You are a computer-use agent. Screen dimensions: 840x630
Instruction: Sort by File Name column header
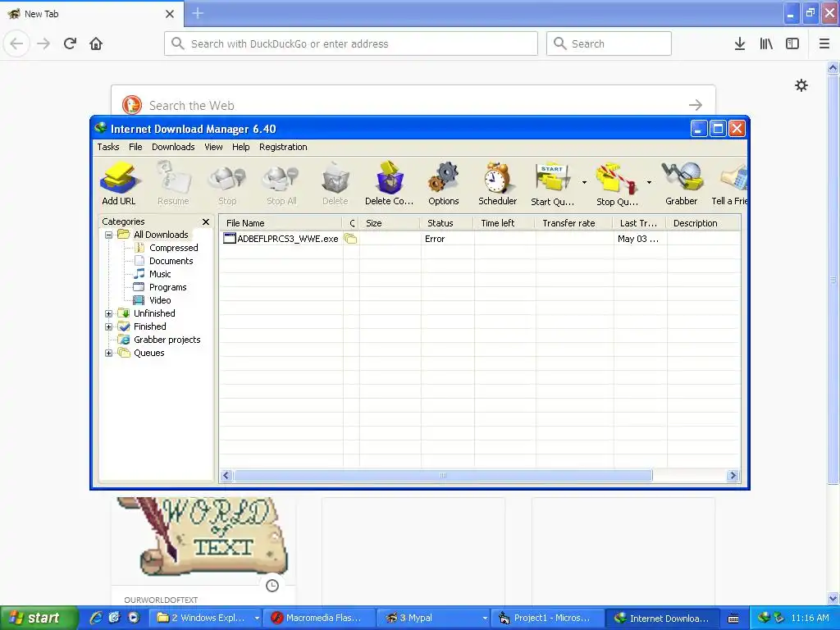[281, 223]
